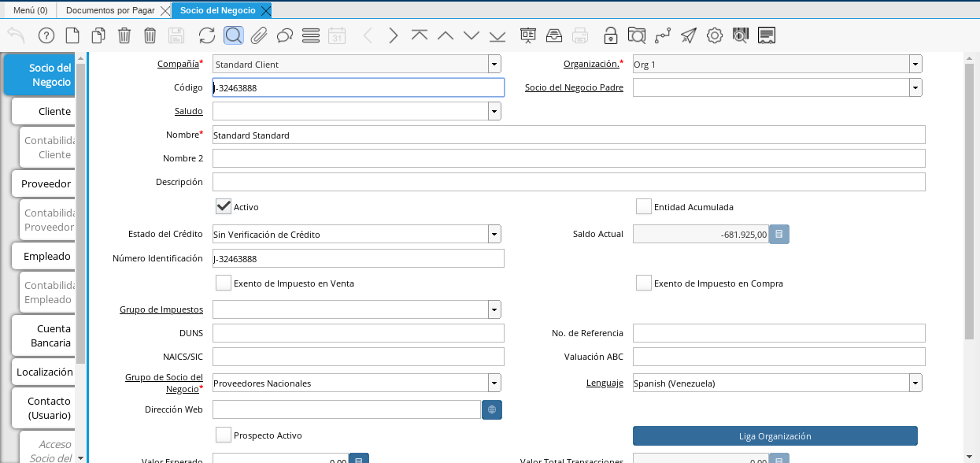Open the settings gear icon in toolbar

(x=714, y=35)
